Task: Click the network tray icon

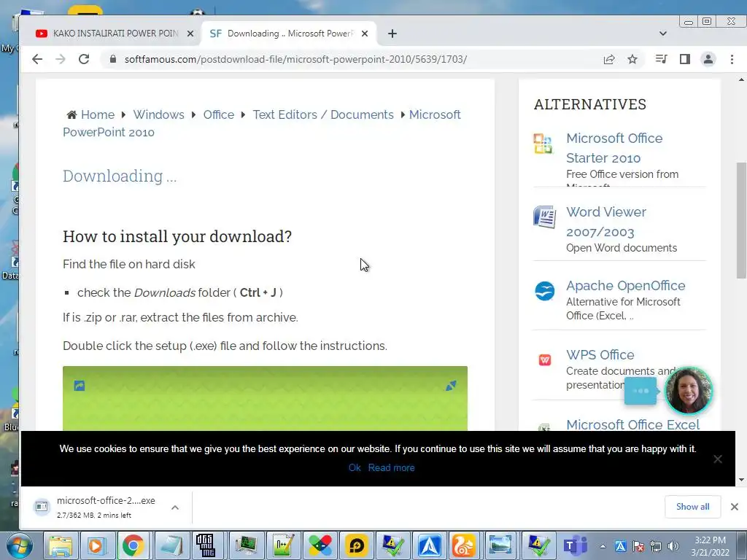Action: (x=656, y=546)
